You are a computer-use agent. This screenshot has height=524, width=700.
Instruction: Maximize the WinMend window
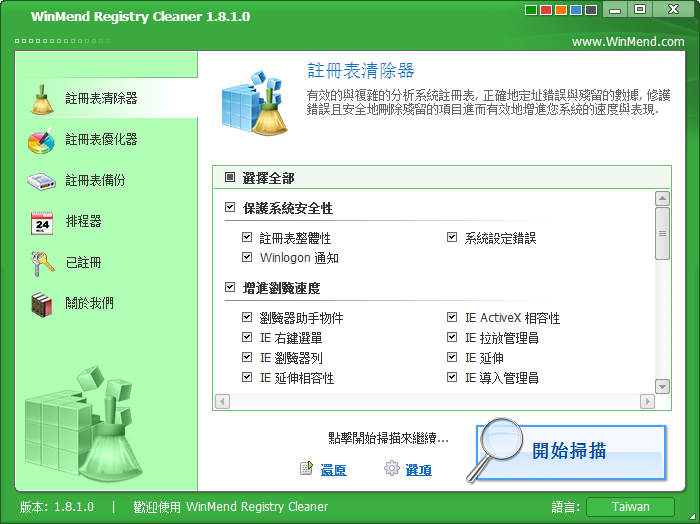pos(640,9)
